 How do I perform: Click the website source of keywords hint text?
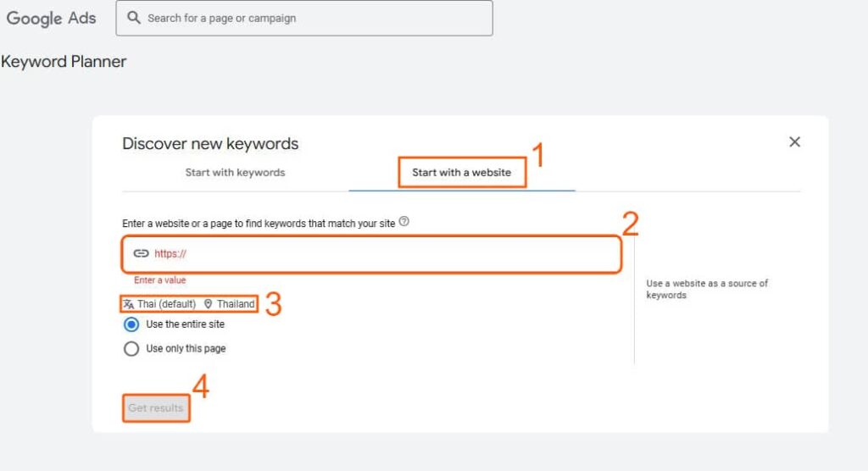tap(707, 289)
